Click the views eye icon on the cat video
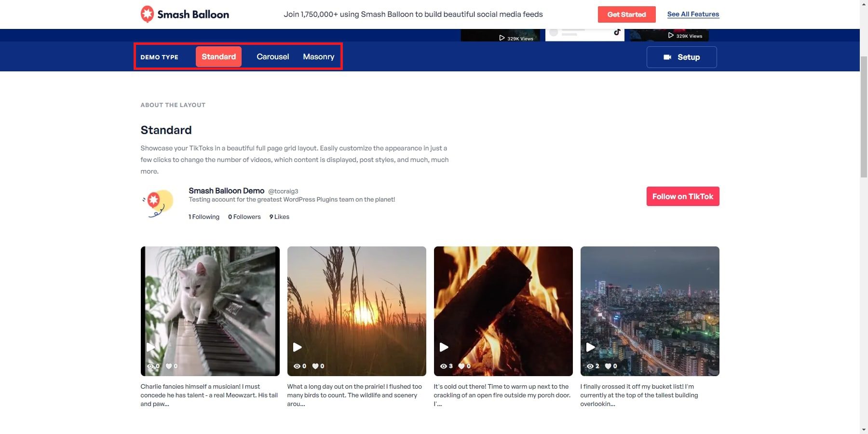The image size is (868, 434). tap(150, 366)
